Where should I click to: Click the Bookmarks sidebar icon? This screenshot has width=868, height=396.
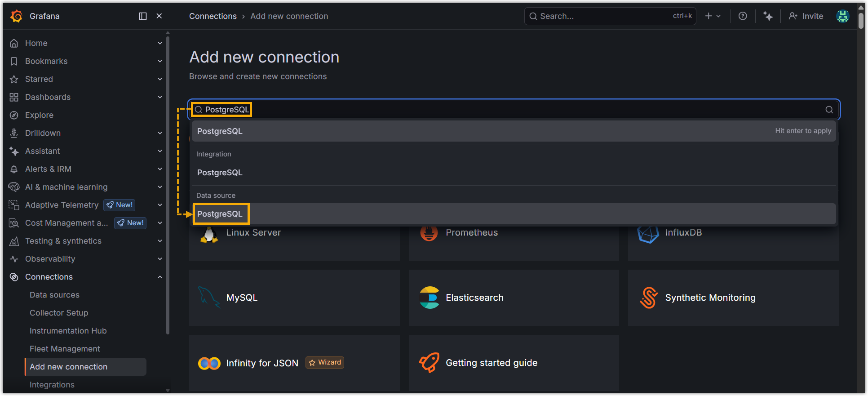point(14,61)
